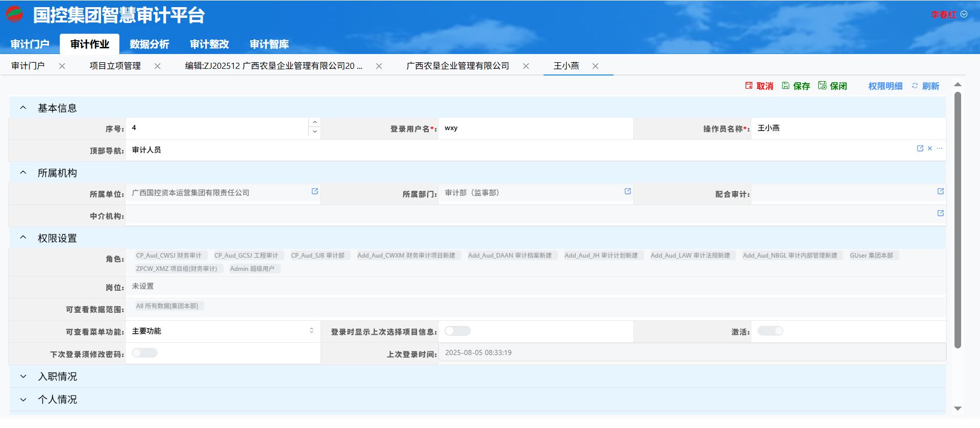Click the 保存 button
980x428 pixels.
point(796,86)
